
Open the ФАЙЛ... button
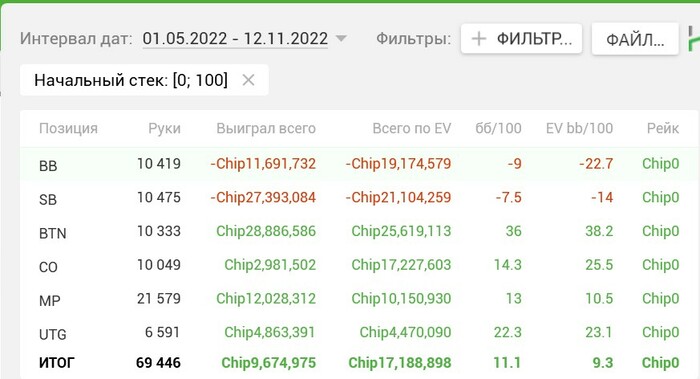click(635, 39)
